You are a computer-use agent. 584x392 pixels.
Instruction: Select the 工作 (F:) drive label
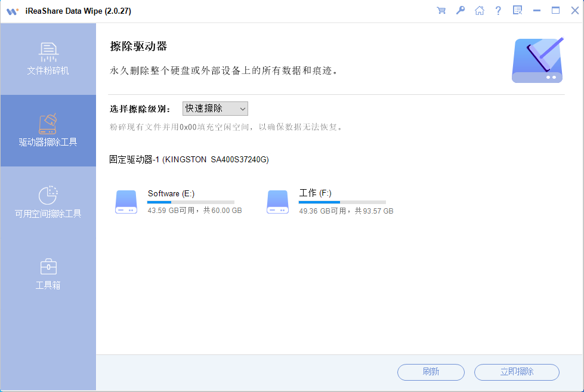coord(315,193)
